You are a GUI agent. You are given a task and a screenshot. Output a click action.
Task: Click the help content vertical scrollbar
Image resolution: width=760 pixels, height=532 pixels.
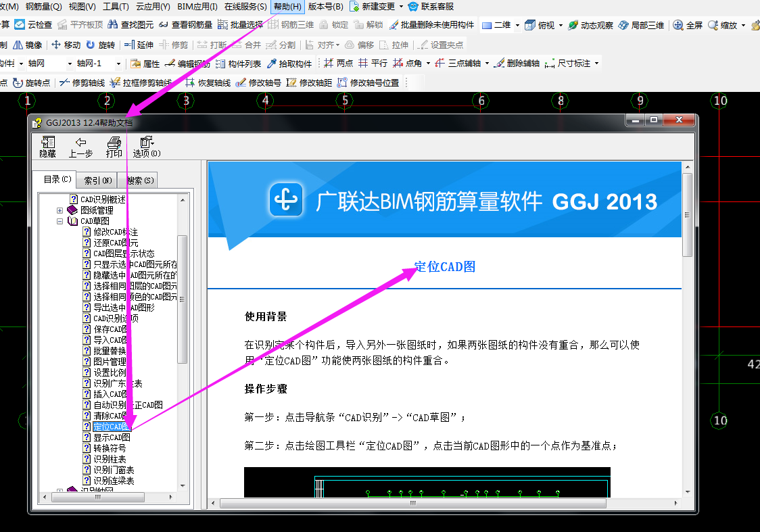click(x=687, y=215)
